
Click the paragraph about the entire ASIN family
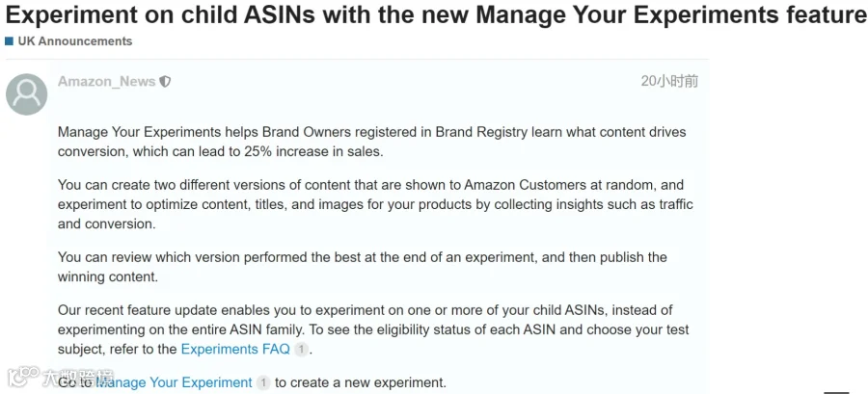[x=373, y=329]
